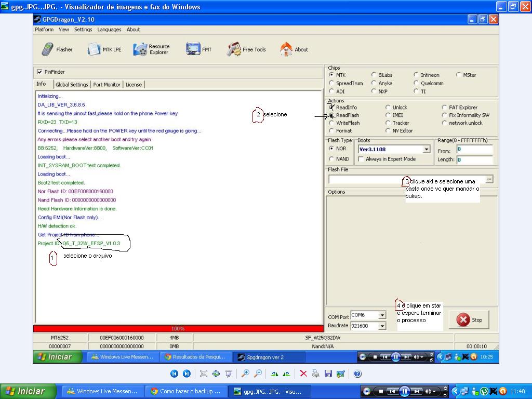Save a copy with the floppy disk icon
The width and height of the screenshot is (532, 399).
pyautogui.click(x=328, y=374)
